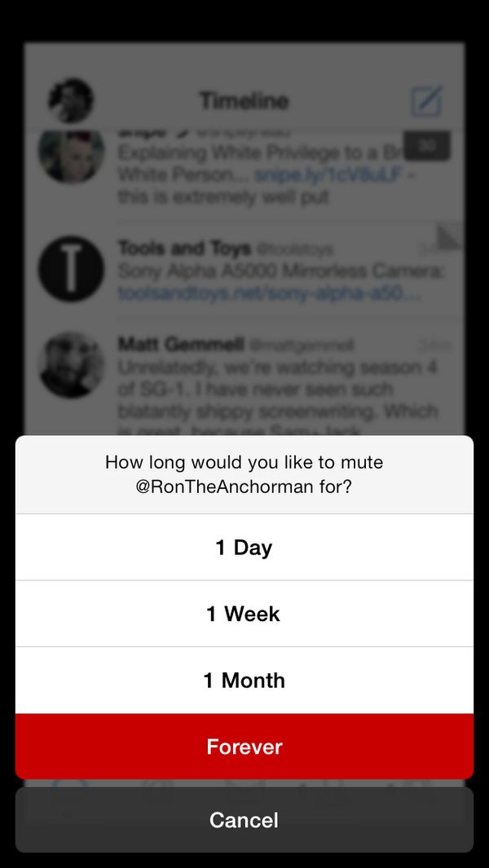Open the account profile avatar in header
The width and height of the screenshot is (489, 868).
coord(71,101)
